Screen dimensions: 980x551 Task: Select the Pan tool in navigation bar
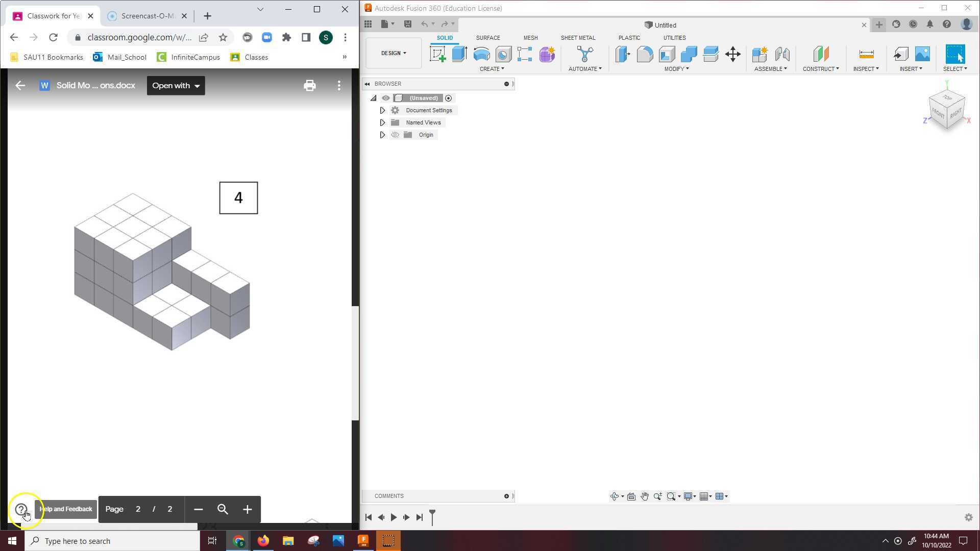644,496
